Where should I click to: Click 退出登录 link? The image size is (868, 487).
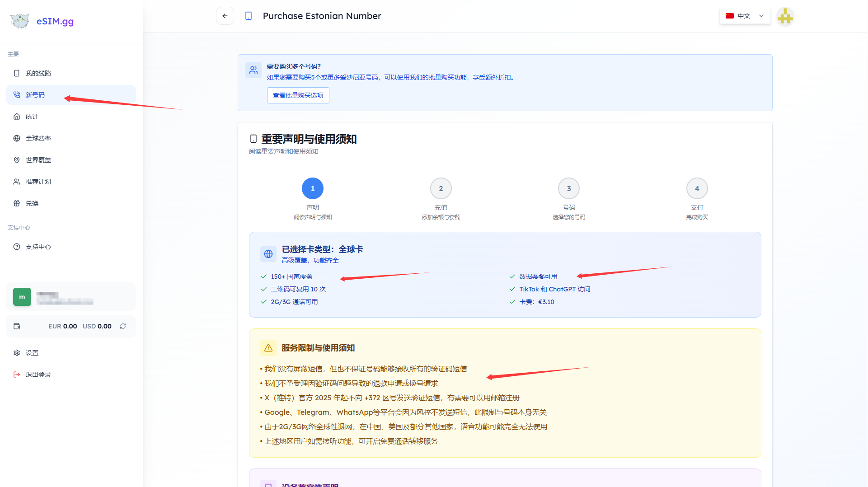38,375
